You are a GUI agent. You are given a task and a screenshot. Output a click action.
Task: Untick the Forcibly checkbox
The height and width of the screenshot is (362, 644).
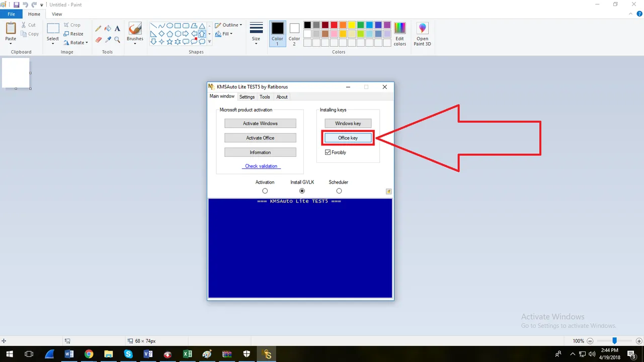[328, 152]
